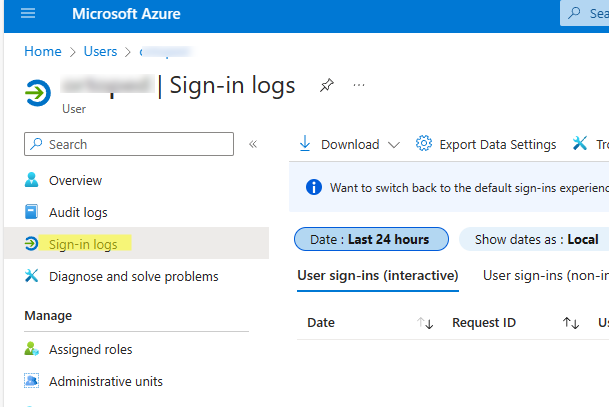Click the switch back to default banner text

[469, 188]
